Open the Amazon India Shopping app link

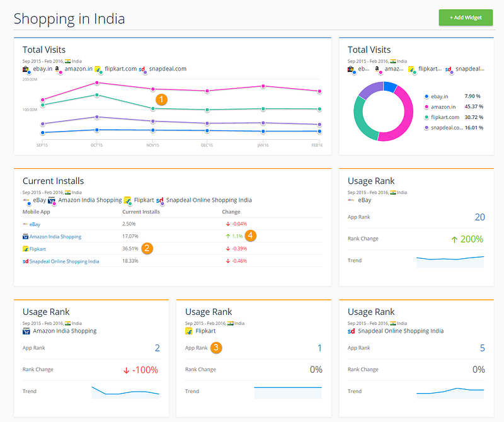(55, 237)
